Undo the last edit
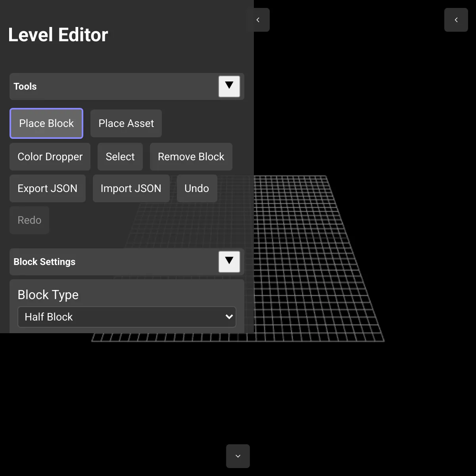 (197, 188)
